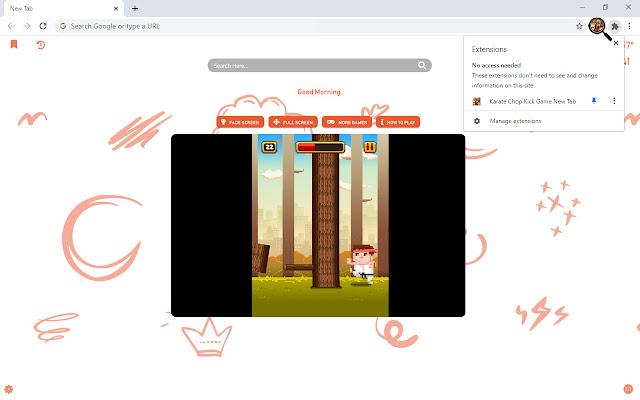Close the Extensions popup
The image size is (640, 400).
pos(616,43)
